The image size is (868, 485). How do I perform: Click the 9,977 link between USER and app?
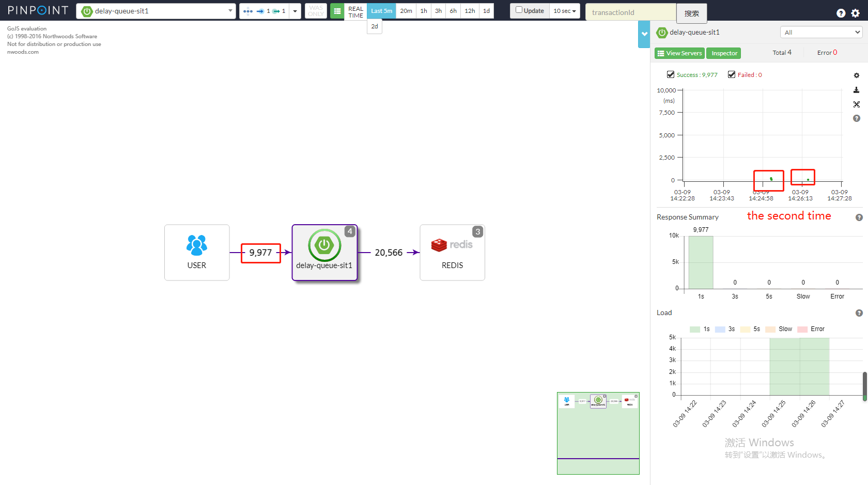pos(260,253)
